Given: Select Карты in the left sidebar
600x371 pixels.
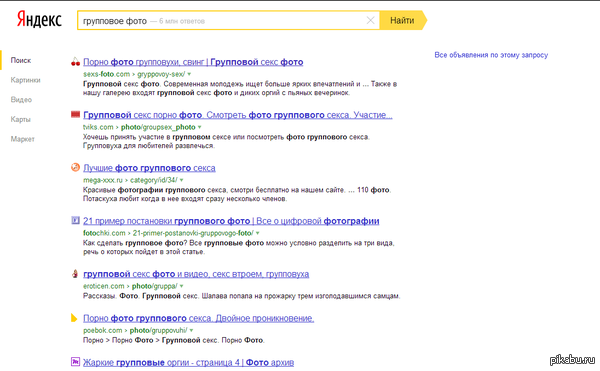Looking at the screenshot, I should [x=20, y=119].
